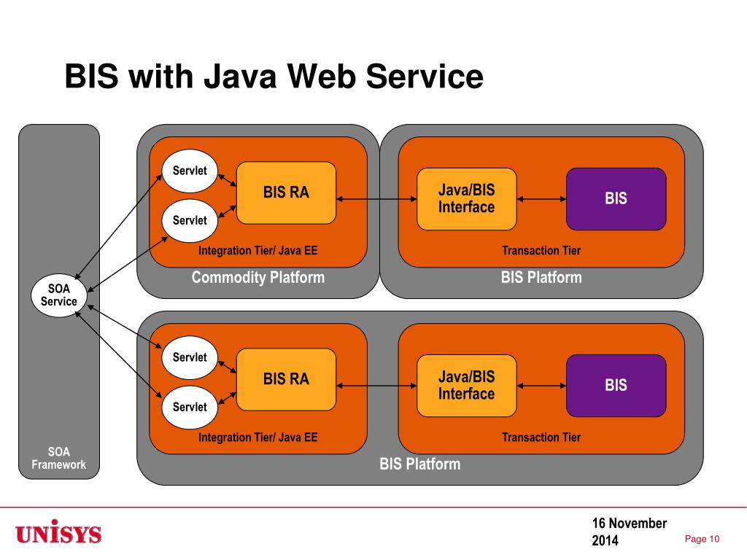This screenshot has width=747, height=560.
Task: Select purple BIS box in bottom BIS Platform
Action: pyautogui.click(x=616, y=385)
